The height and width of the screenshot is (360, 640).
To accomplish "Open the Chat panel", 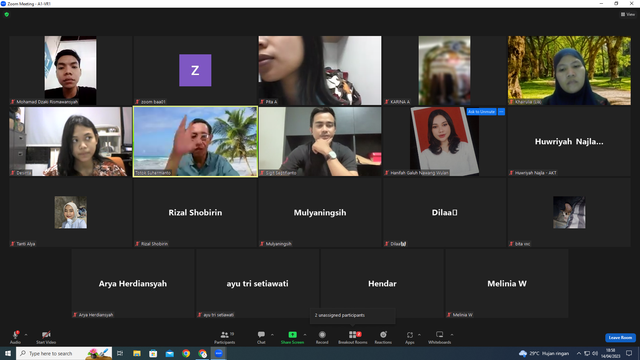I will pyautogui.click(x=261, y=337).
